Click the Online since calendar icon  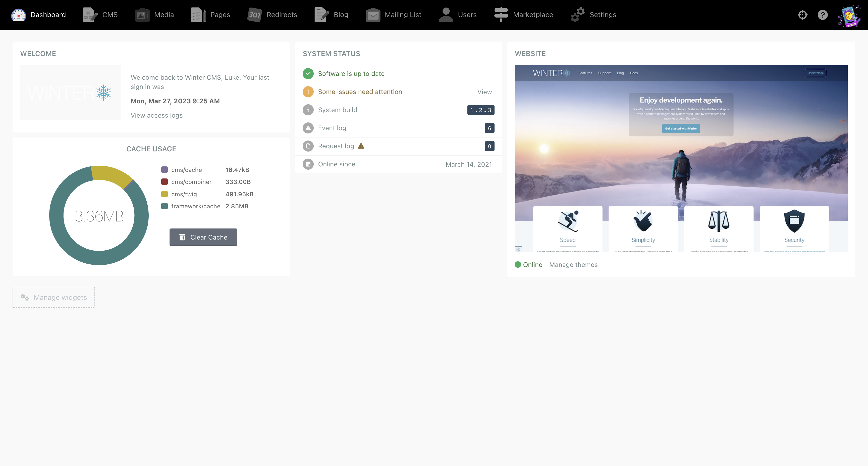pos(308,164)
